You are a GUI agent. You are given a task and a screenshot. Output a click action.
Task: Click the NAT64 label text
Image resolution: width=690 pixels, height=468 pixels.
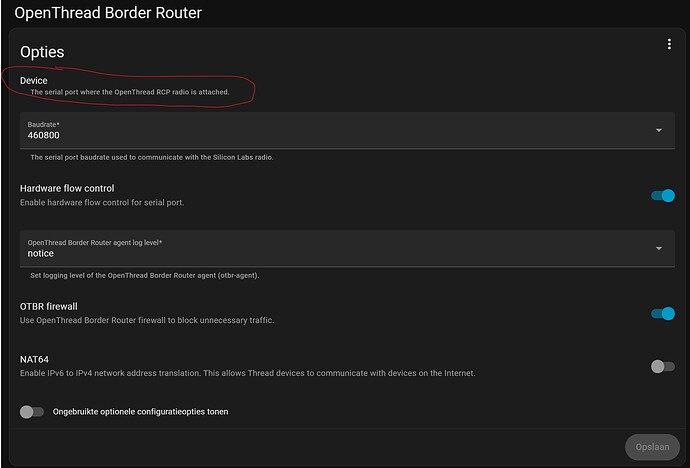(34, 359)
